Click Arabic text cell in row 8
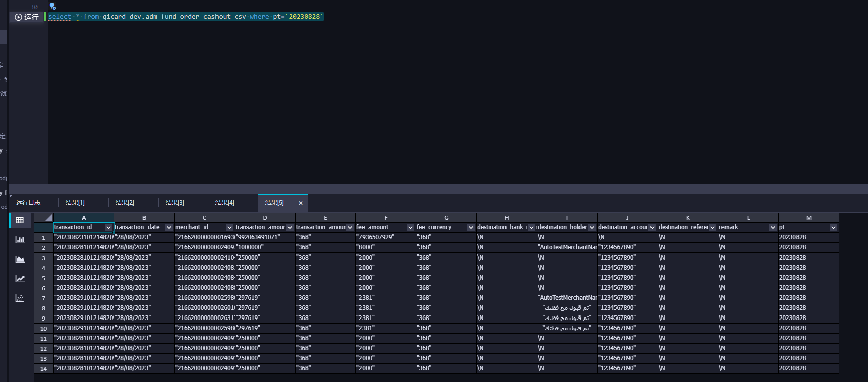Viewport: 868px width, 382px height. 567,308
